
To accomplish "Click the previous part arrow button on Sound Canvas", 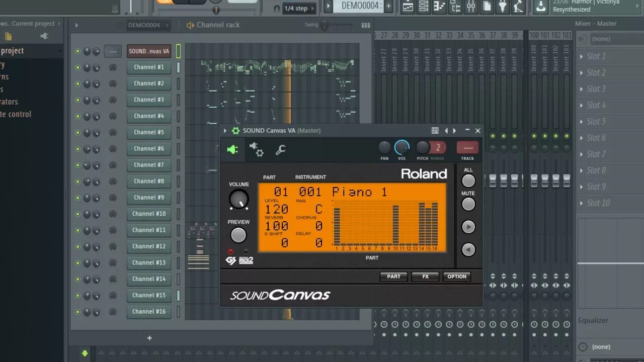I will tap(468, 249).
